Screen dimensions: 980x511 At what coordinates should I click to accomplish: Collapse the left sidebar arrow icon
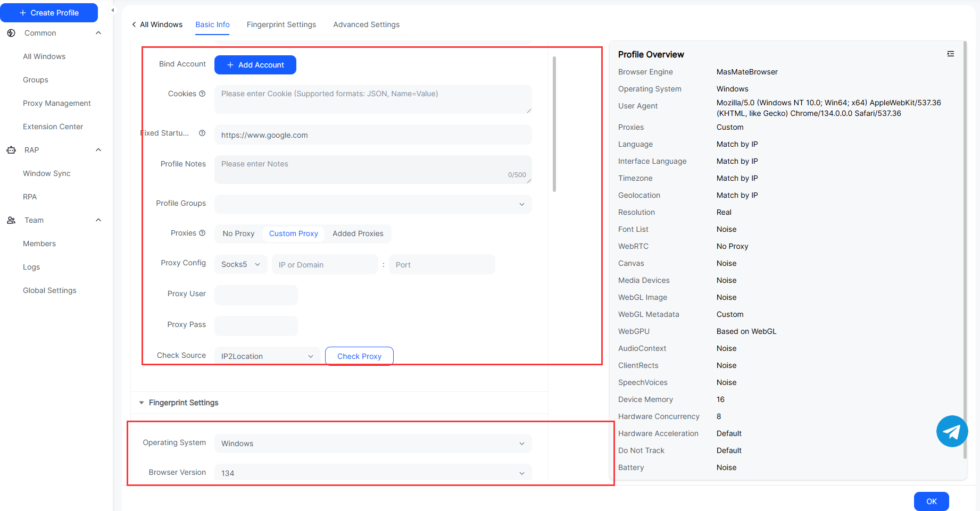(112, 10)
